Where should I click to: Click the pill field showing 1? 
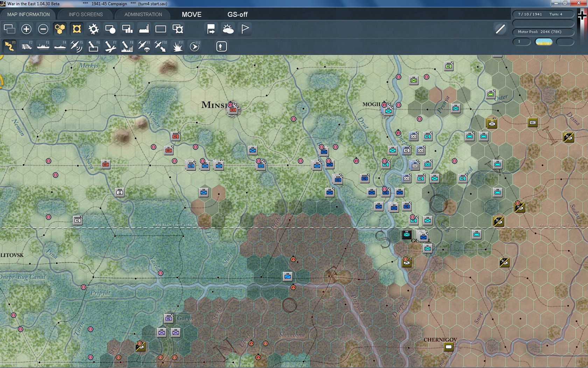click(521, 42)
